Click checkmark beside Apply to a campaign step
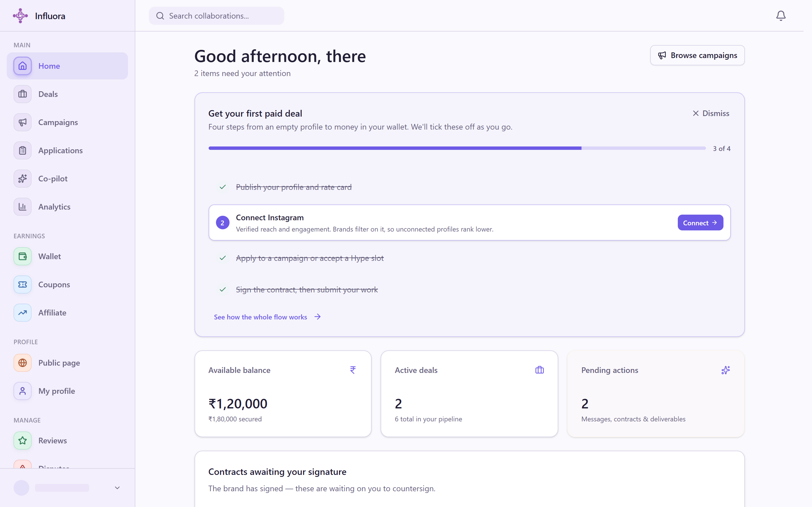This screenshot has width=812, height=507. (x=222, y=258)
